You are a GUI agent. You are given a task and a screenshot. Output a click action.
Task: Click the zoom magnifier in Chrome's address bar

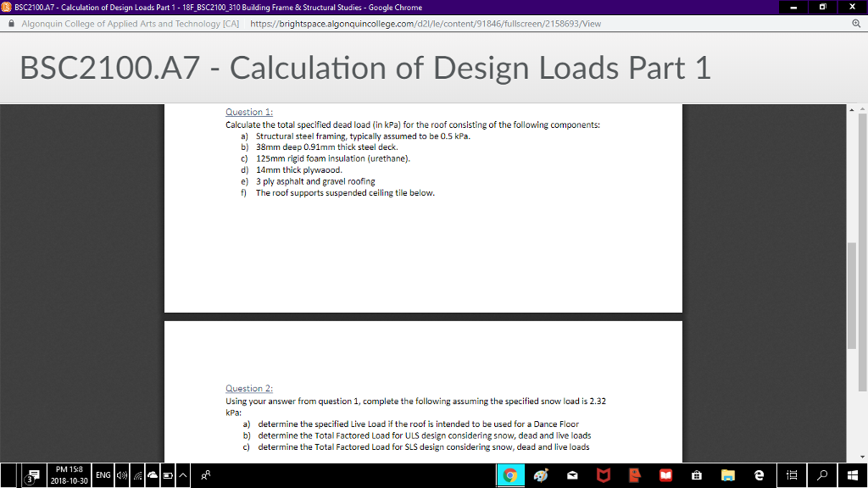click(858, 25)
